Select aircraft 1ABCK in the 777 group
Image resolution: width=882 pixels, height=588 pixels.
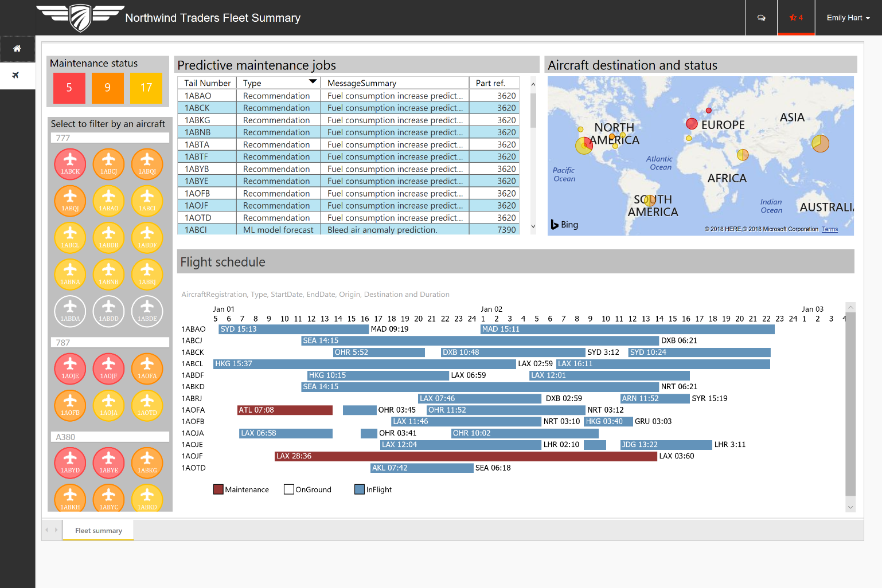[x=70, y=164]
